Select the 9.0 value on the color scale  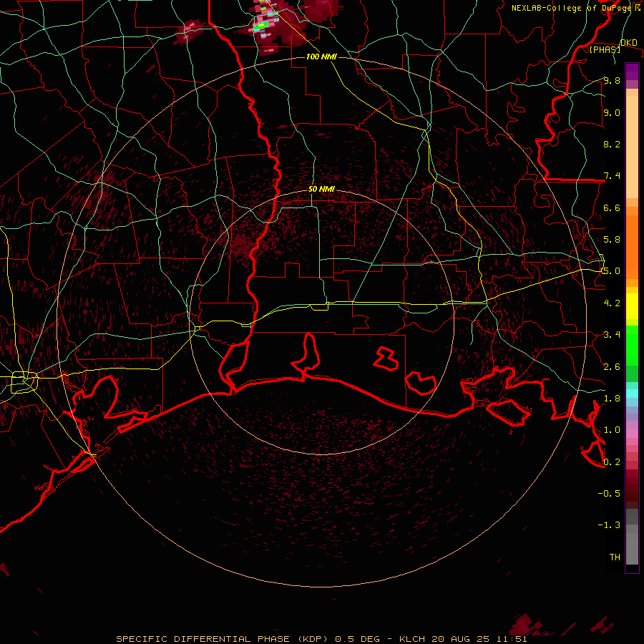612,112
